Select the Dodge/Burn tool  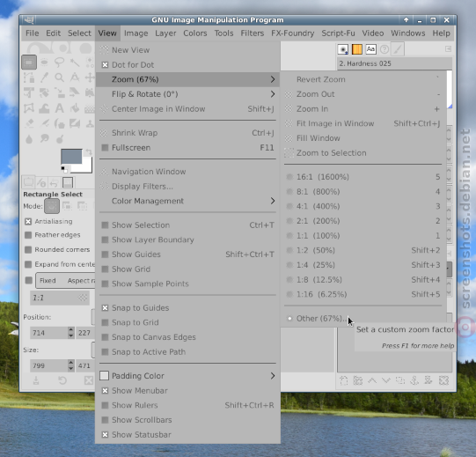tap(60, 138)
